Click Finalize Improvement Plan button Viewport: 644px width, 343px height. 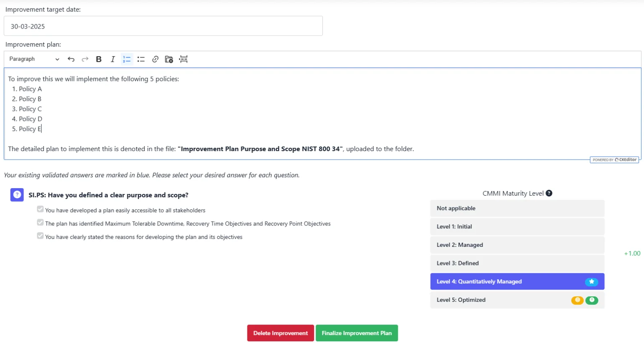coord(356,333)
